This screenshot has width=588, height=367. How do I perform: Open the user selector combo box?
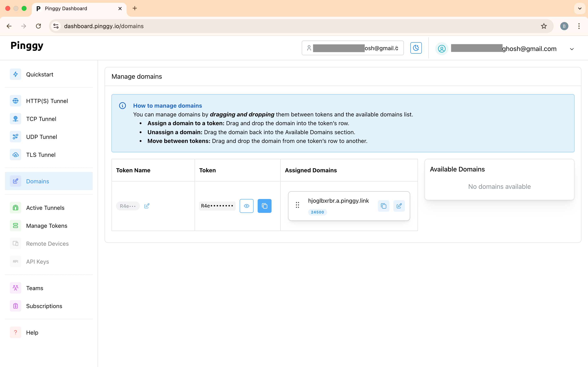coord(352,48)
